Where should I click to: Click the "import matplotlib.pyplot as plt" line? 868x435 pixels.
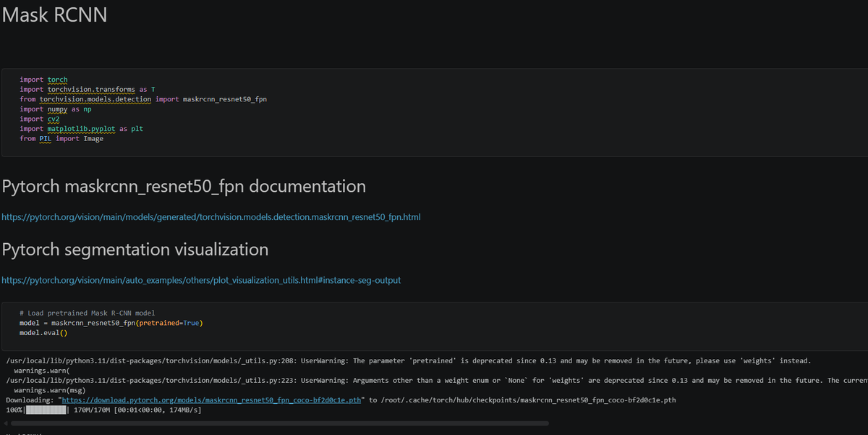coord(82,129)
